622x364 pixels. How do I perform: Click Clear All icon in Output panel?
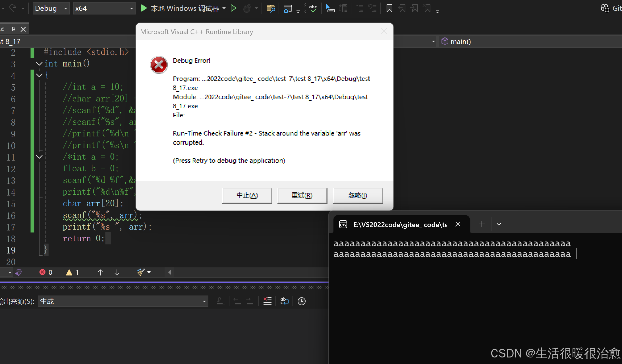(268, 301)
